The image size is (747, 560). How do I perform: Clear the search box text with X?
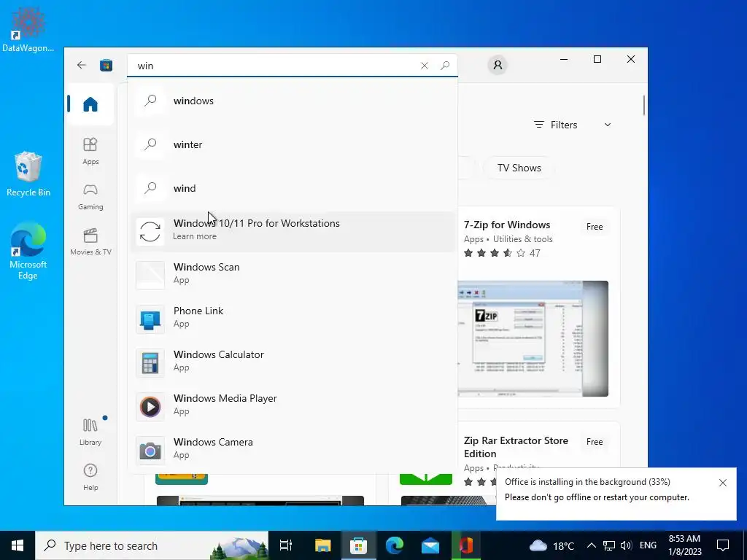(x=424, y=66)
